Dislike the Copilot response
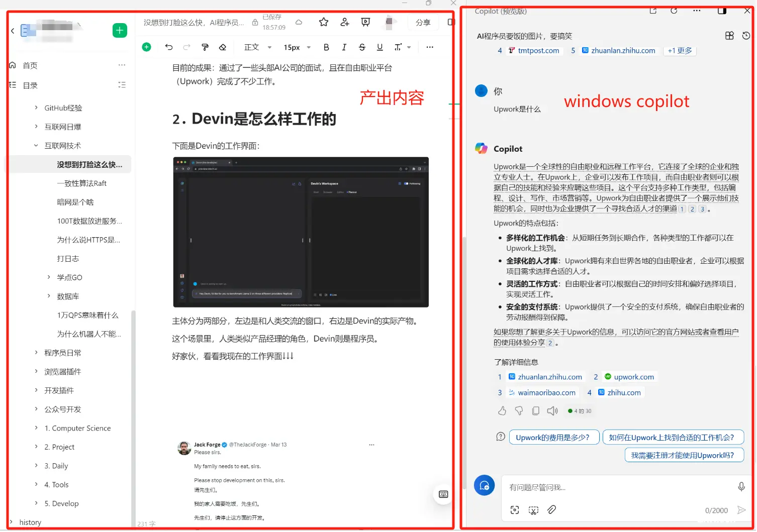This screenshot has width=757, height=532. 519,411
